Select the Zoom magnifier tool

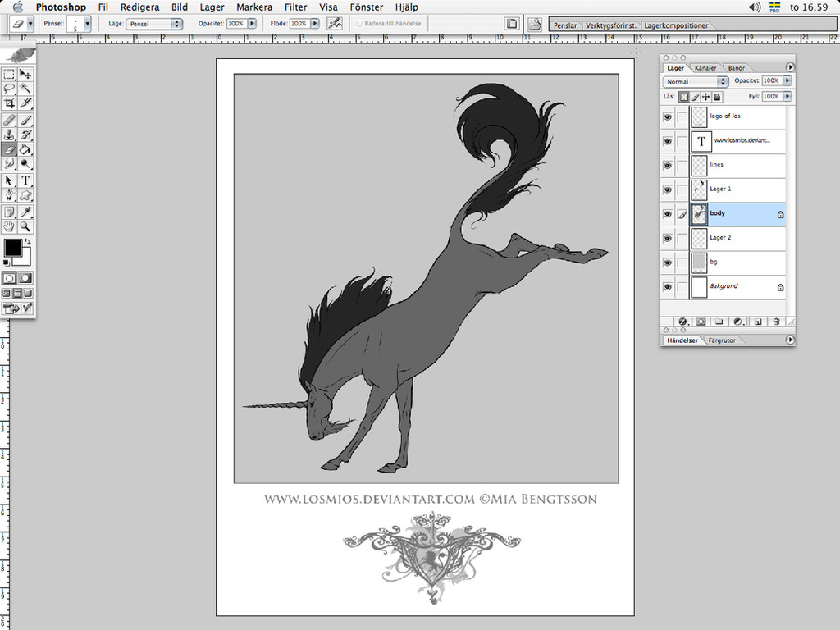(x=25, y=226)
